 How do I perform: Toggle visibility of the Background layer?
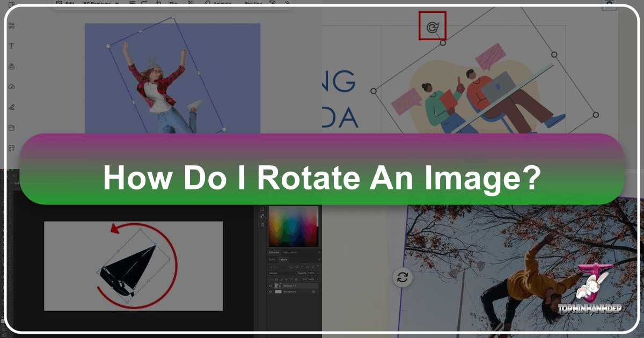270,291
